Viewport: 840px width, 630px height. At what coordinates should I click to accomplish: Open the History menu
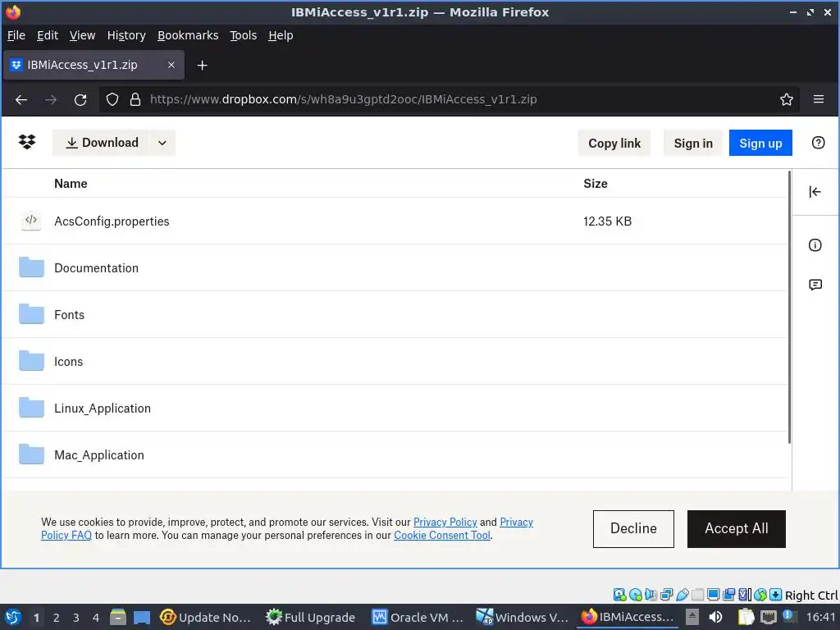click(x=126, y=35)
